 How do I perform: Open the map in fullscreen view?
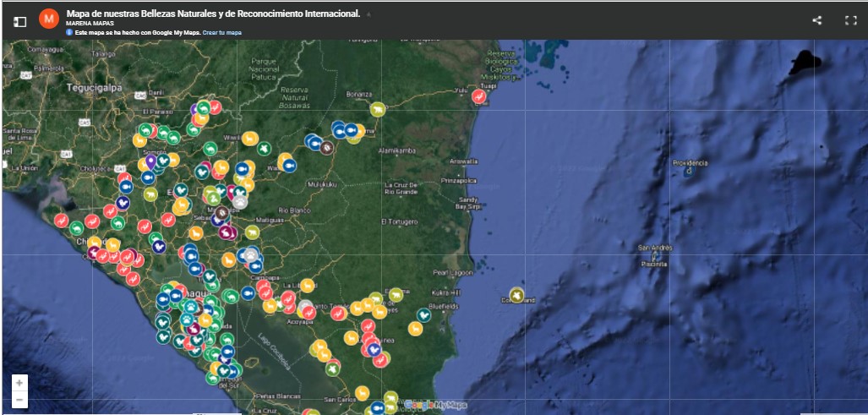(x=850, y=20)
